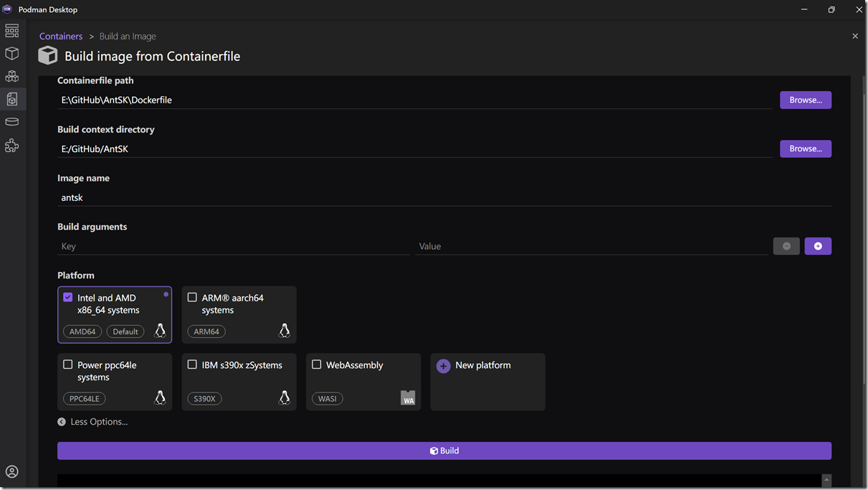Open the Volumes sidebar icon
868x490 pixels.
coord(12,122)
